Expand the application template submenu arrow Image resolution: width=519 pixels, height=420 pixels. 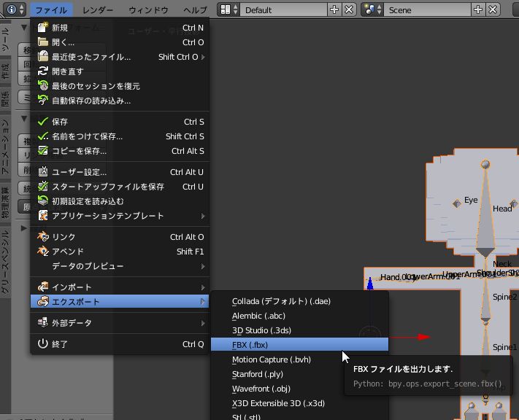[203, 216]
